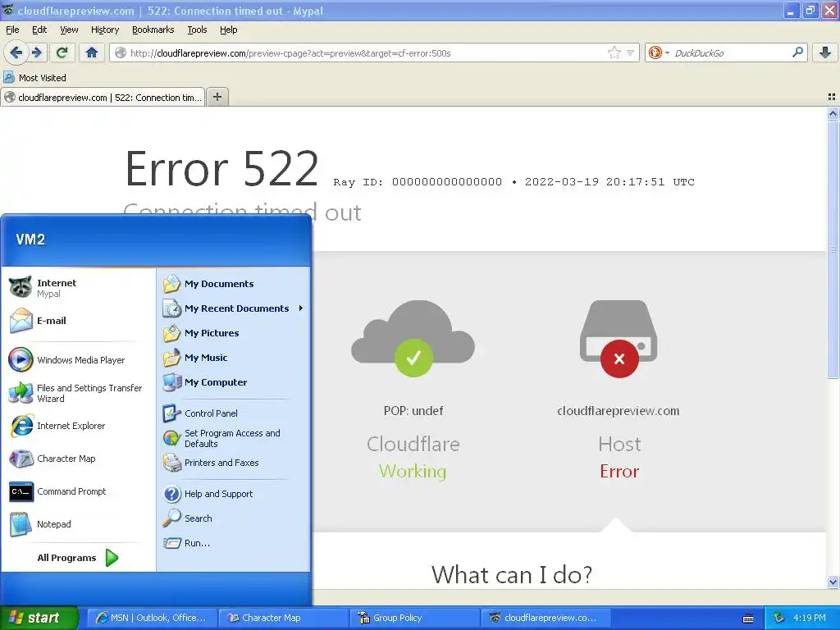The width and height of the screenshot is (840, 630).
Task: Launch Notepad from Start menu
Action: 78,524
